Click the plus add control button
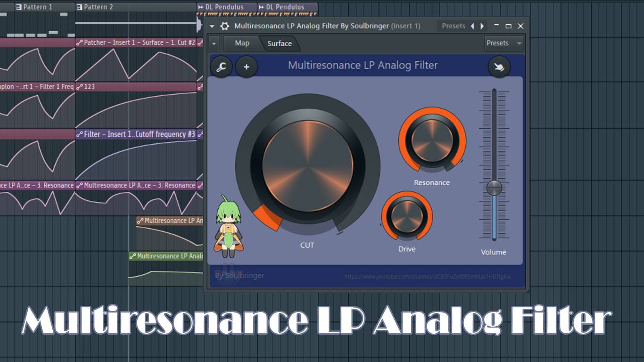 click(246, 67)
